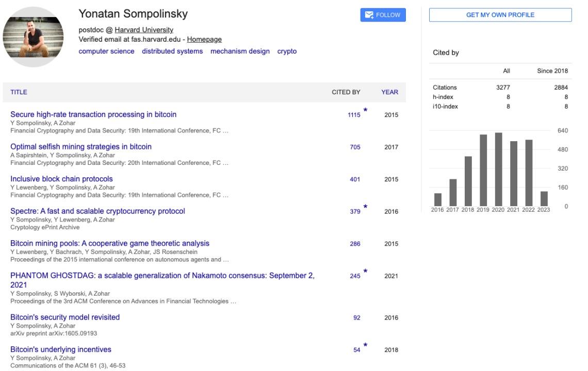Visit the Homepage link
Image resolution: width=588 pixels, height=371 pixels.
tap(204, 39)
